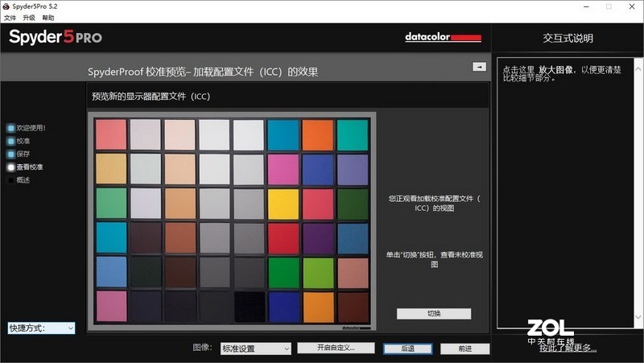Click the Spyder5PRO logo
Screen dimensions: 644x363
(56, 37)
